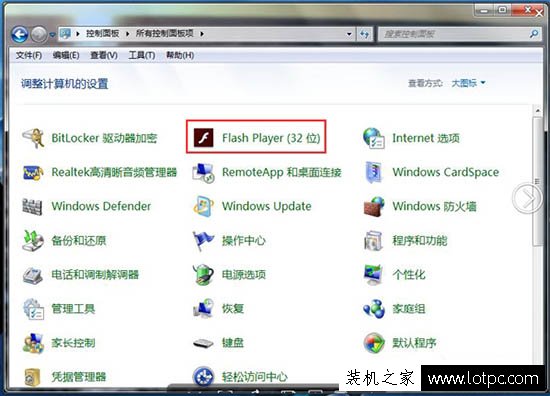
Task: Click the Windows Update text link
Action: (267, 206)
